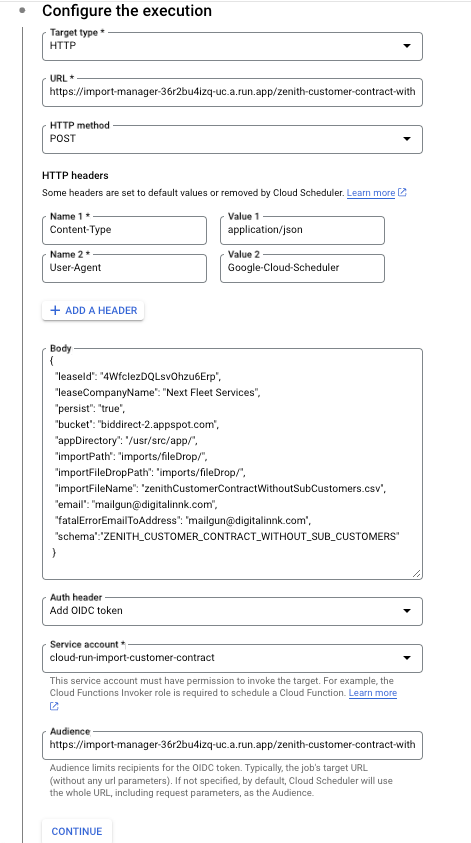Screen dimensions: 471x843
Task: Edit the Value 2 Google-Cloud-Scheduler field
Action: (x=302, y=268)
